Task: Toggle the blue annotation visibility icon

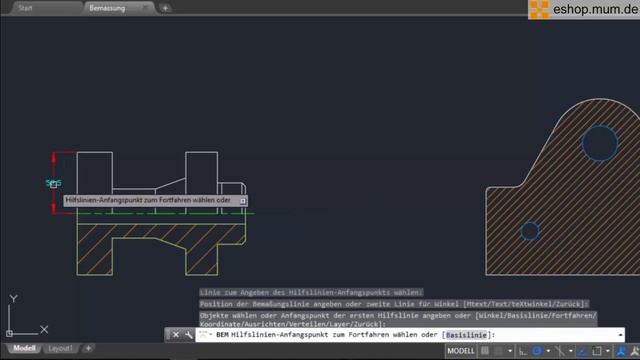Action: pyautogui.click(x=621, y=351)
